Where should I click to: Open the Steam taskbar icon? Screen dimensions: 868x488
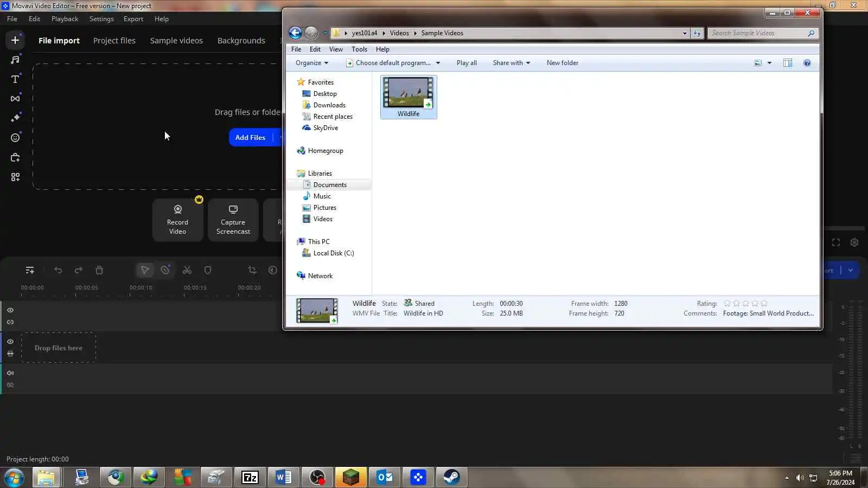click(x=451, y=477)
